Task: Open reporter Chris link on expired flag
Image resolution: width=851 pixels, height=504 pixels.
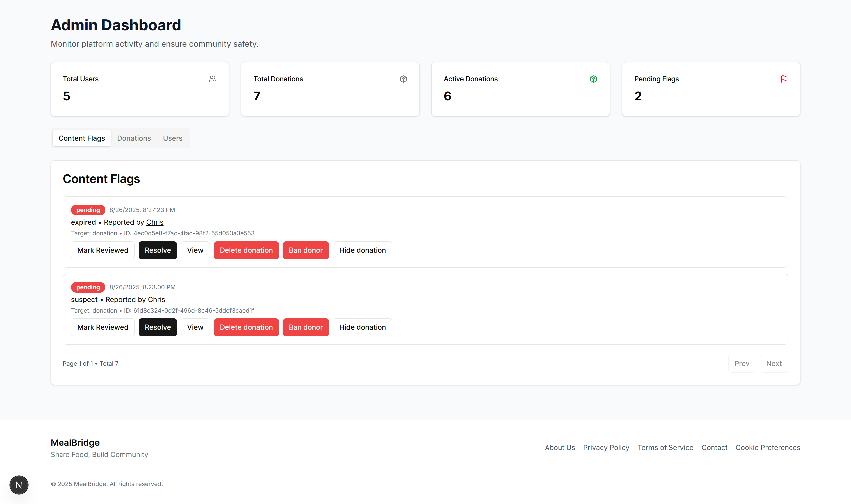Action: 155,222
